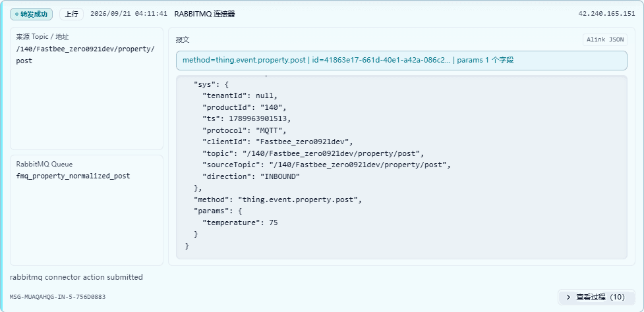Click the "sourceTopic" JSON line
The image size is (644, 312).
tap(327, 165)
